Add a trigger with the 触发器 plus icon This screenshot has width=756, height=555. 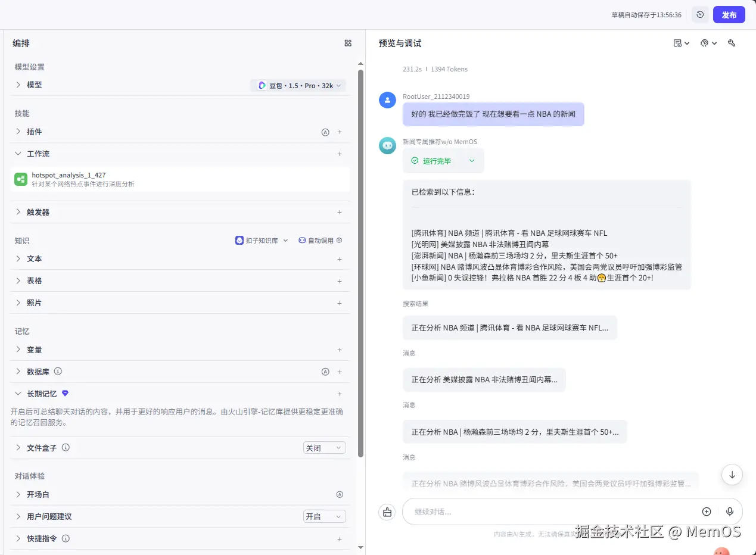[x=340, y=212]
